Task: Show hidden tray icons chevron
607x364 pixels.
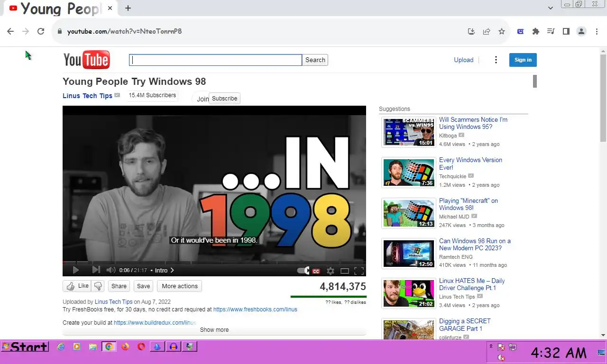Action: [x=491, y=346]
